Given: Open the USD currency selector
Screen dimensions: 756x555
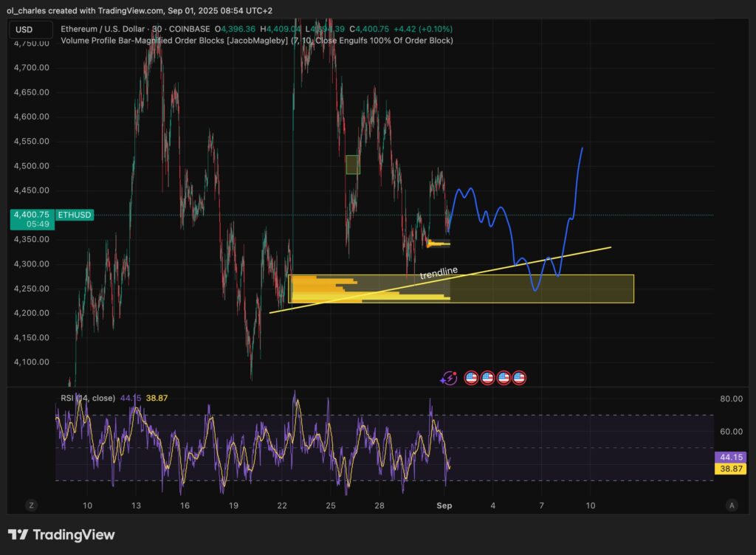Looking at the screenshot, I should coord(30,30).
